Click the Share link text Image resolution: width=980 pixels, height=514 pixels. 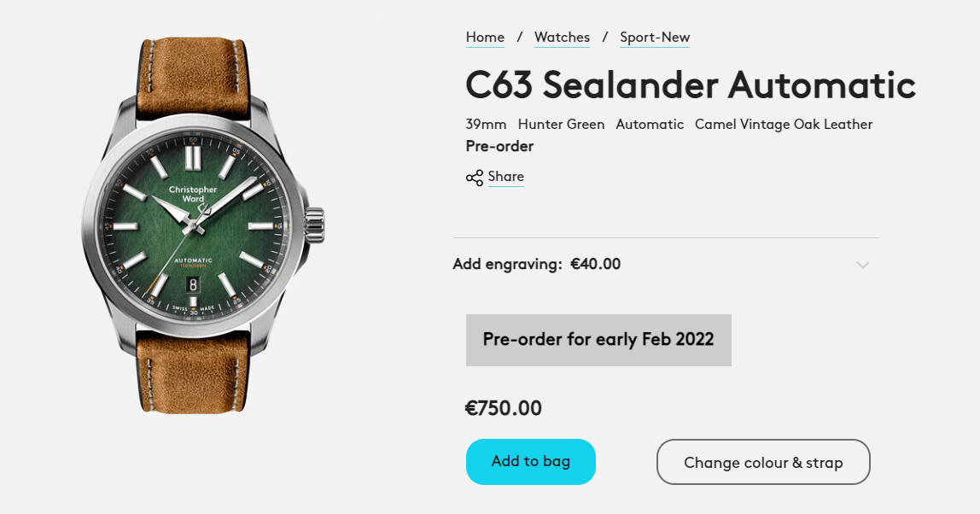point(506,177)
